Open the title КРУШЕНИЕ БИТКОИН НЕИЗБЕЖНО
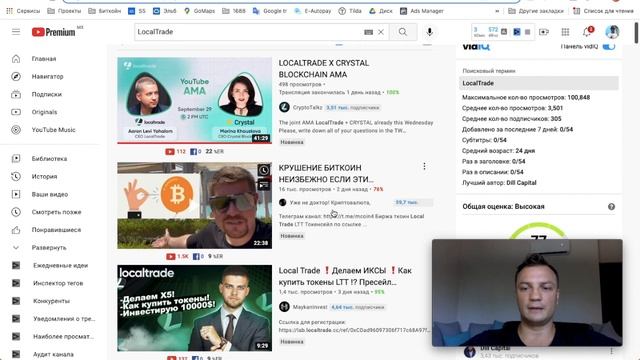 click(326, 173)
